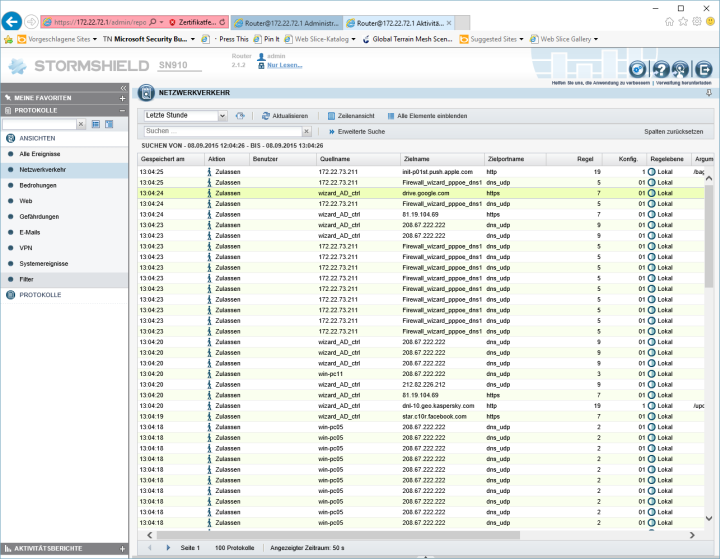Click Erweiterte Suche
The width and height of the screenshot is (720, 559).
click(360, 131)
